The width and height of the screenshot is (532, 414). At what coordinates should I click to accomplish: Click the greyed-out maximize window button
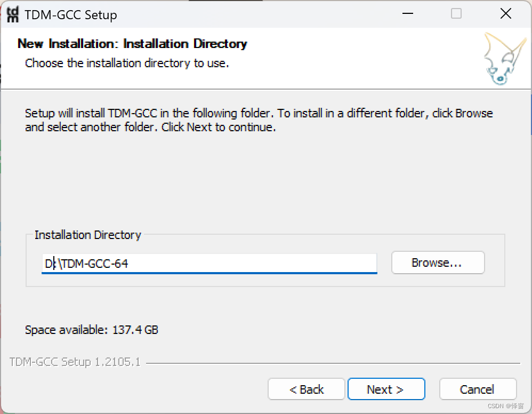(456, 14)
